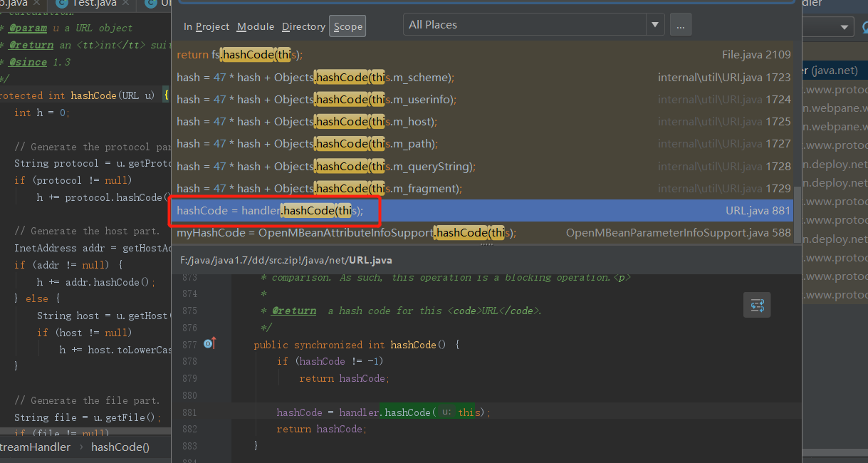Click the preview file path URL.java label
The height and width of the screenshot is (463, 868).
[x=286, y=260]
